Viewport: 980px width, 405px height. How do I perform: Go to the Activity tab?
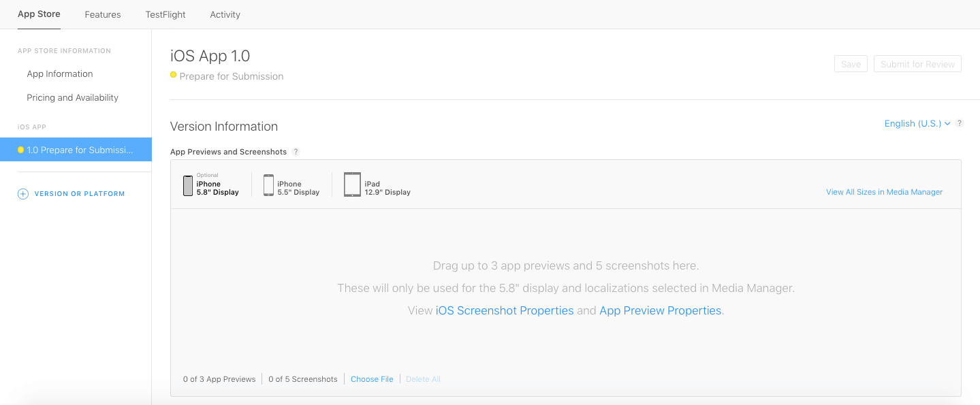click(225, 14)
